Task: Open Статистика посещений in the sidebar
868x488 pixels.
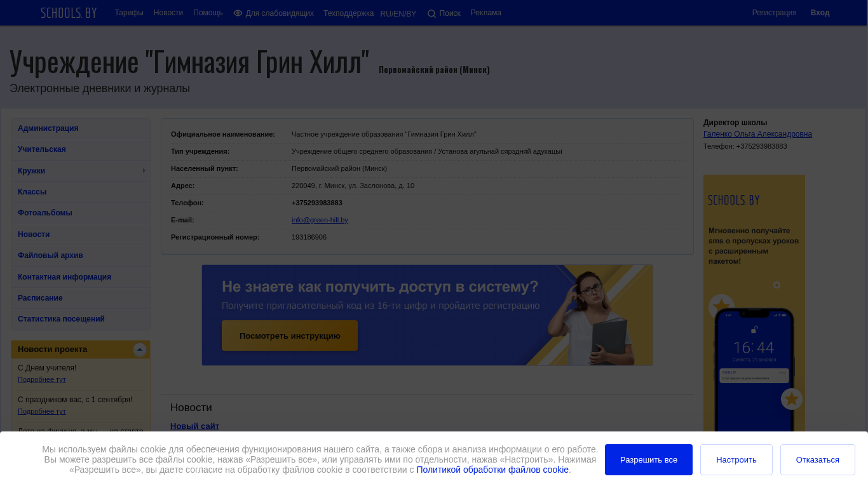Action: tap(81, 319)
